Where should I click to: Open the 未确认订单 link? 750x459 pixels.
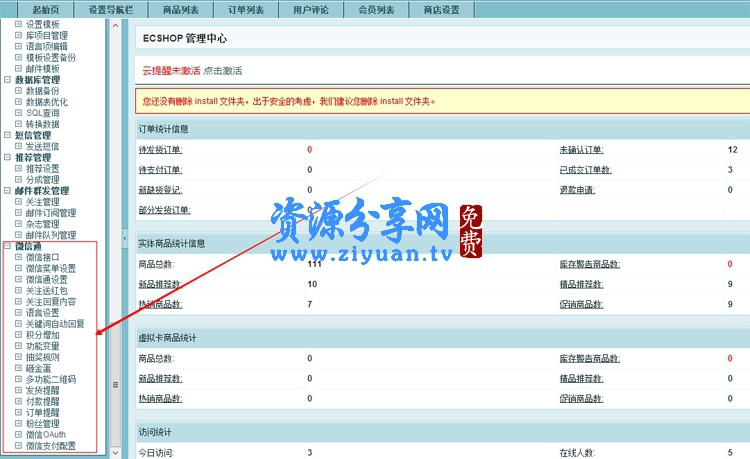pos(582,150)
